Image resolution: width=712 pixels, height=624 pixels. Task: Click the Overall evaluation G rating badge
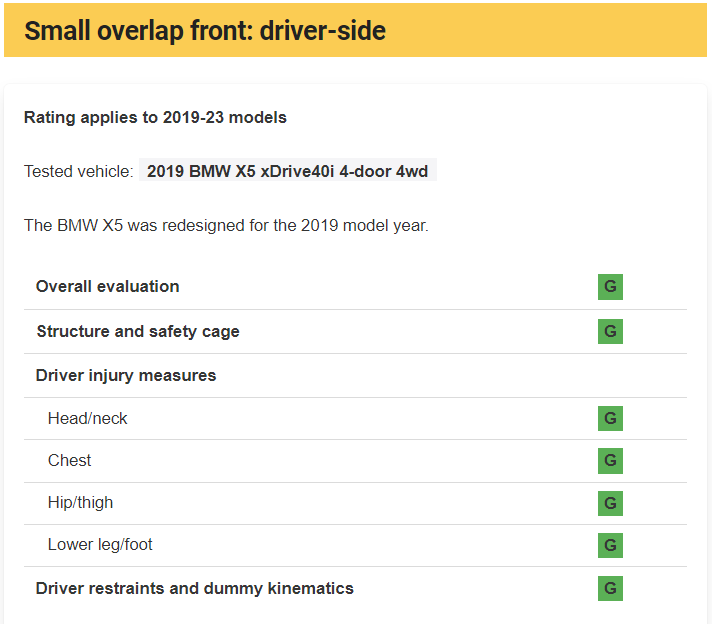(x=610, y=287)
